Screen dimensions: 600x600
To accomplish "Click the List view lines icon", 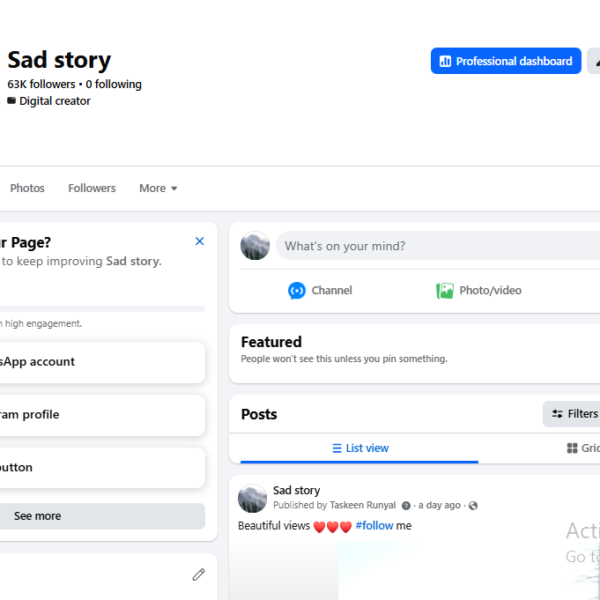I will click(x=337, y=448).
